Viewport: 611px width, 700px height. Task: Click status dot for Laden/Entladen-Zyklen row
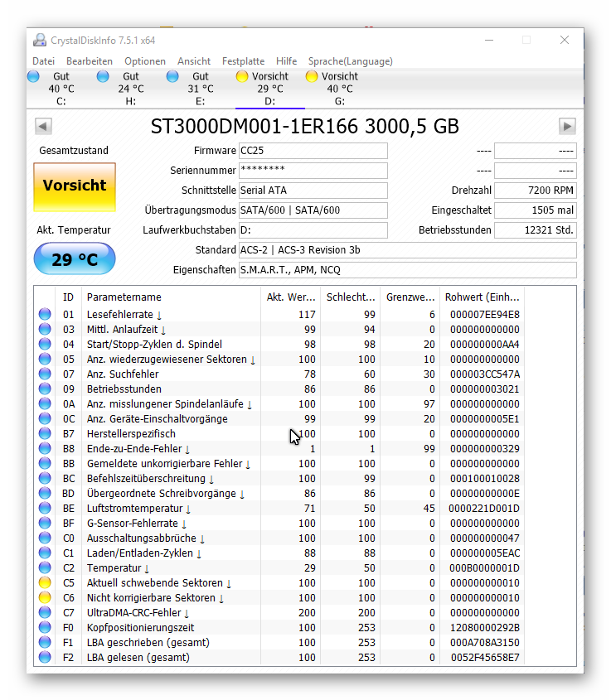45,553
